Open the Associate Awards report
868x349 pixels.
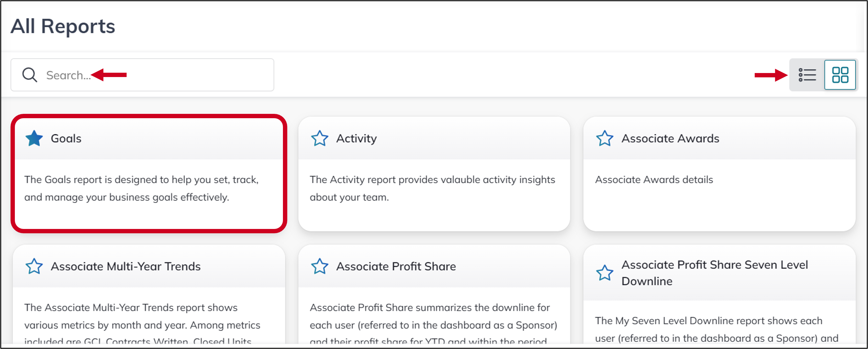(670, 138)
